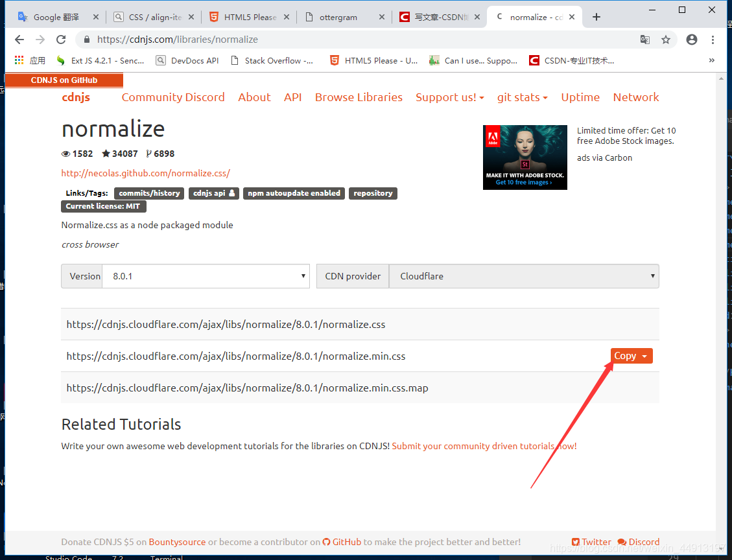732x560 pixels.
Task: Open the Stack Overflow bookmark
Action: pyautogui.click(x=272, y=61)
